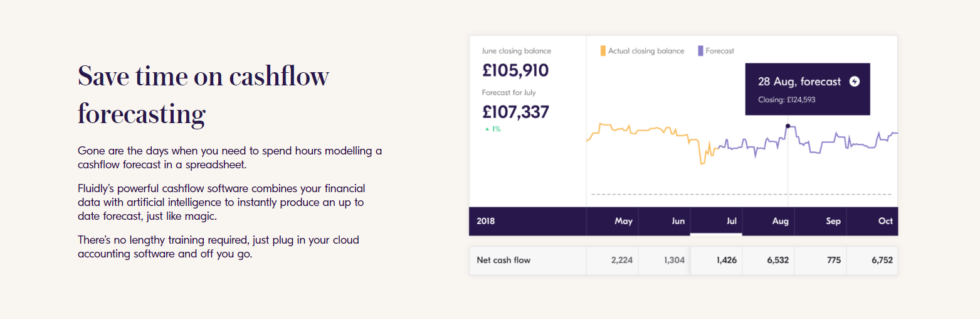The height and width of the screenshot is (319, 980).
Task: Click the orange Actual closing balance swatch
Action: pos(603,51)
